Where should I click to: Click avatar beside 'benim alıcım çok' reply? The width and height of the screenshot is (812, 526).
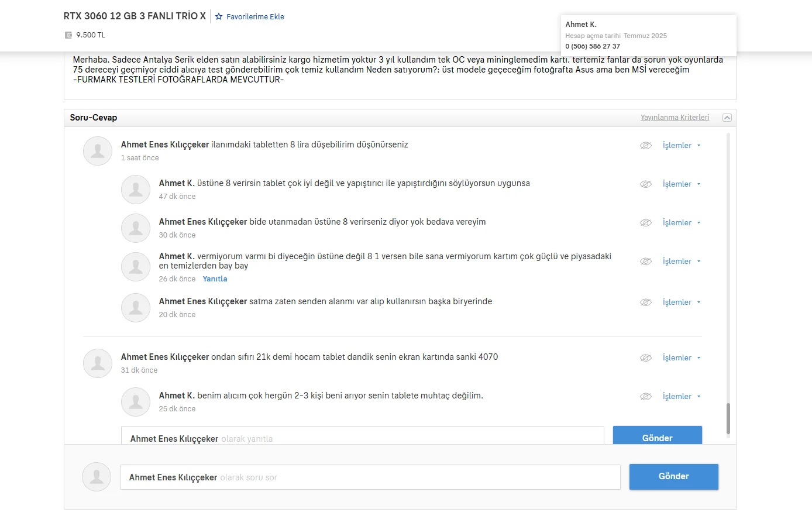(x=136, y=402)
